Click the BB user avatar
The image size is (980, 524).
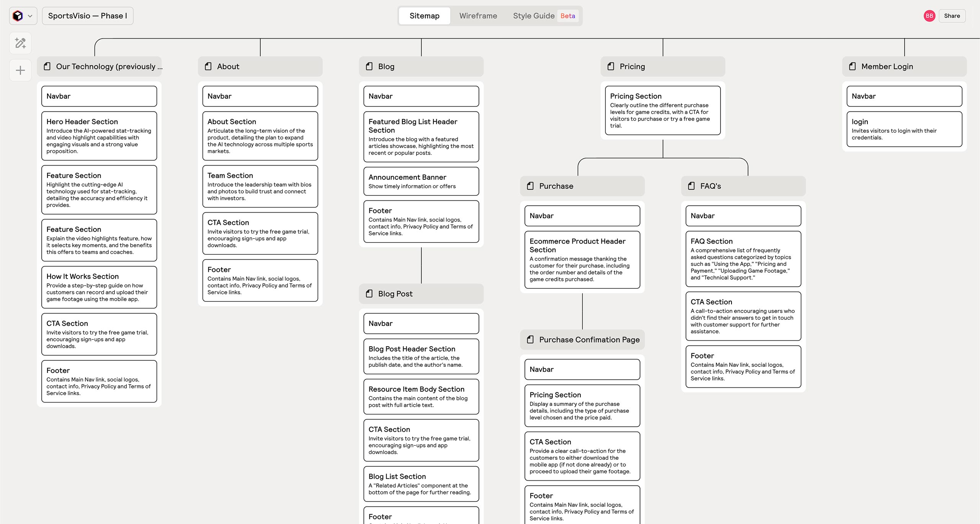point(929,16)
